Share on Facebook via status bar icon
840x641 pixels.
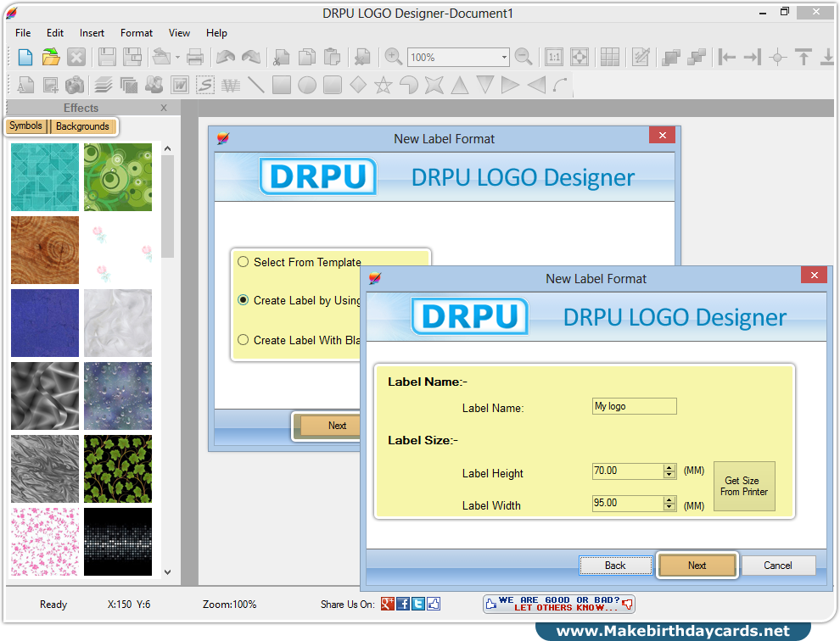tap(403, 604)
